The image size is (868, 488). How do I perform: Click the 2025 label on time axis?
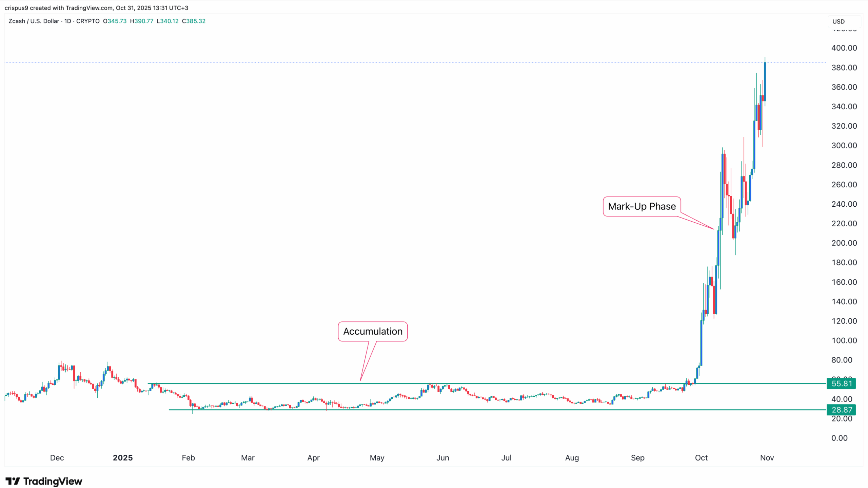(123, 458)
